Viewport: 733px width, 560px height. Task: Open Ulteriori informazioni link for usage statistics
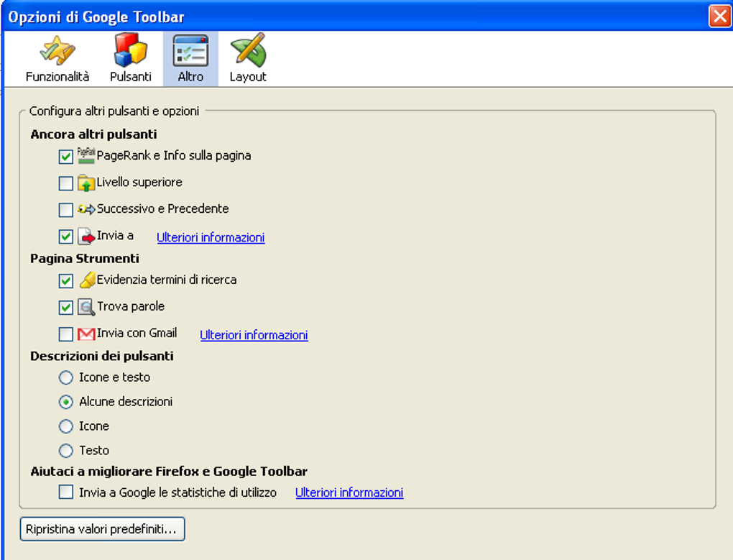pos(349,492)
